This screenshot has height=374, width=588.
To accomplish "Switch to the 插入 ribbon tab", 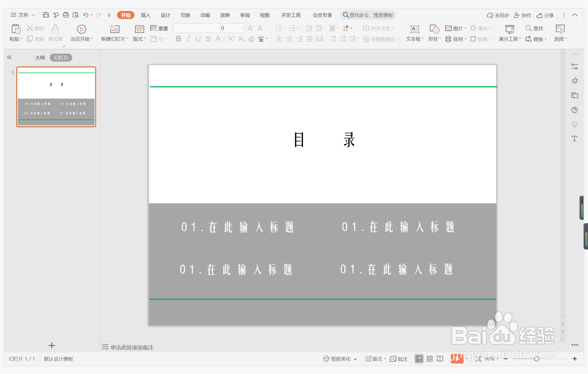I will (145, 15).
